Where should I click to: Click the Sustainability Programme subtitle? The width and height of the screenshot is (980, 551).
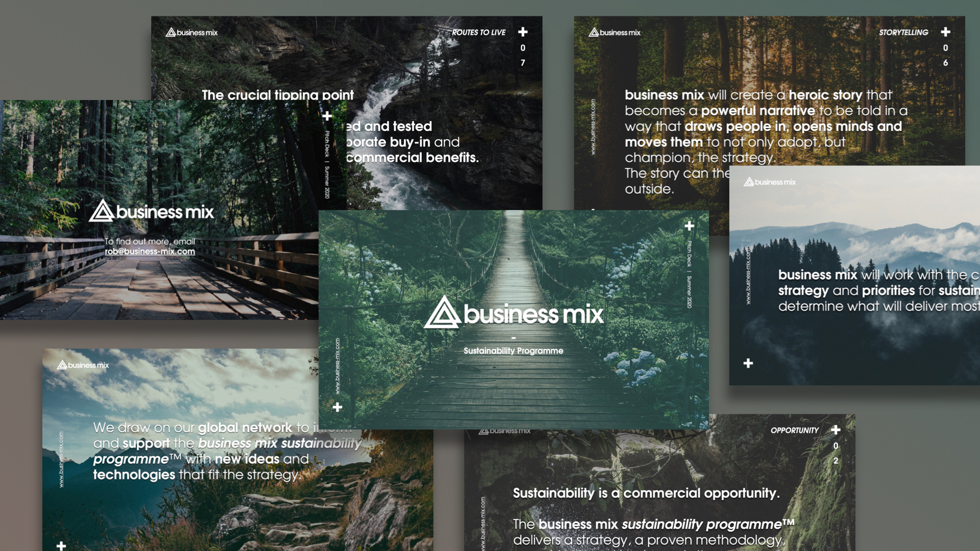(513, 350)
